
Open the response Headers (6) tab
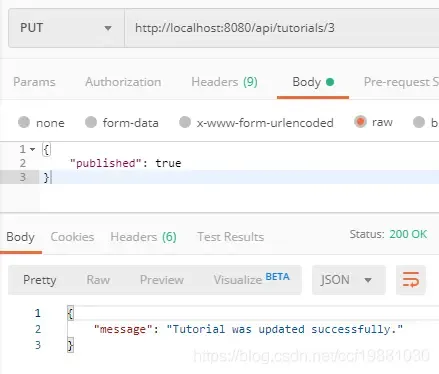pyautogui.click(x=143, y=237)
